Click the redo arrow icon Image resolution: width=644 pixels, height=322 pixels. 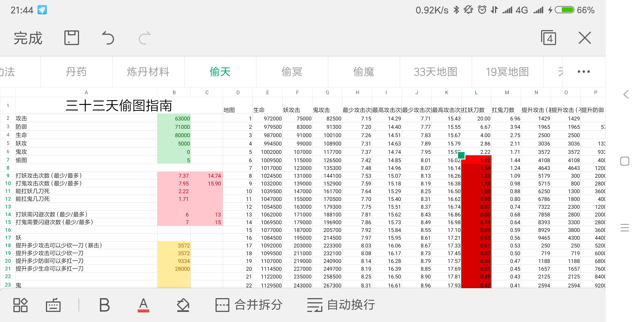pyautogui.click(x=145, y=38)
